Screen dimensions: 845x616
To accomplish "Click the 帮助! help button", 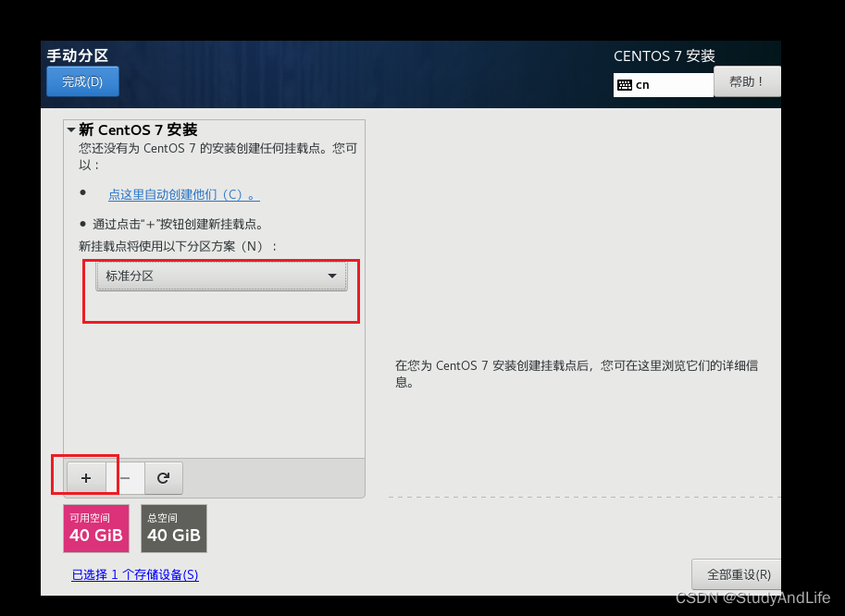I will click(747, 80).
